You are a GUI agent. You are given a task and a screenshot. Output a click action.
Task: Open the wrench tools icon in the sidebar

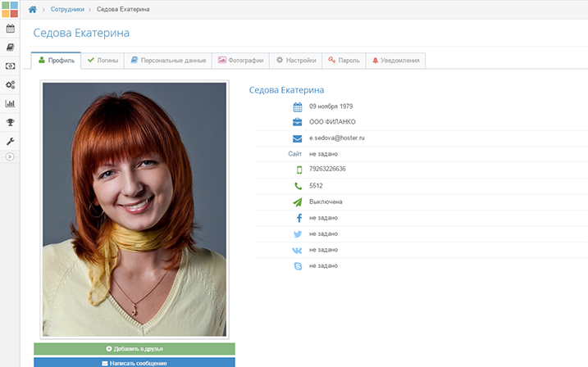[10, 141]
